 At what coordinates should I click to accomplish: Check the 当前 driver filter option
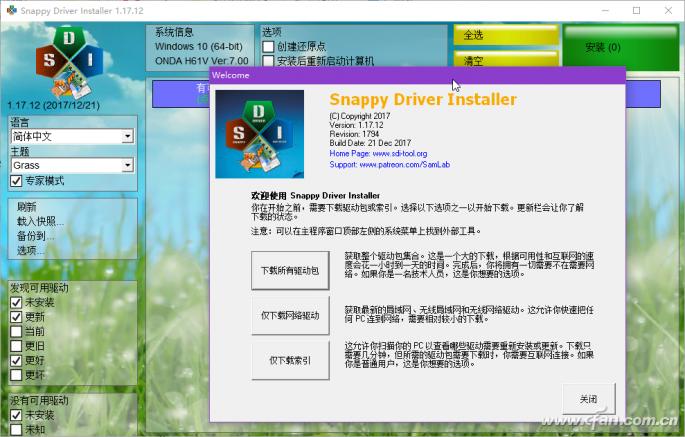16,332
